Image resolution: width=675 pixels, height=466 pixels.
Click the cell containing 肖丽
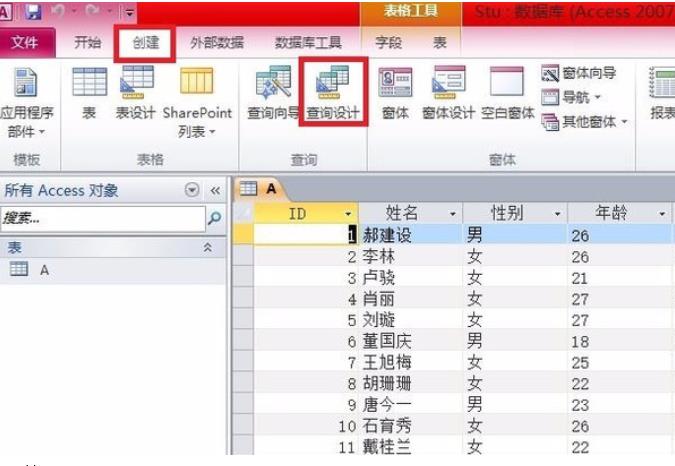click(x=411, y=299)
